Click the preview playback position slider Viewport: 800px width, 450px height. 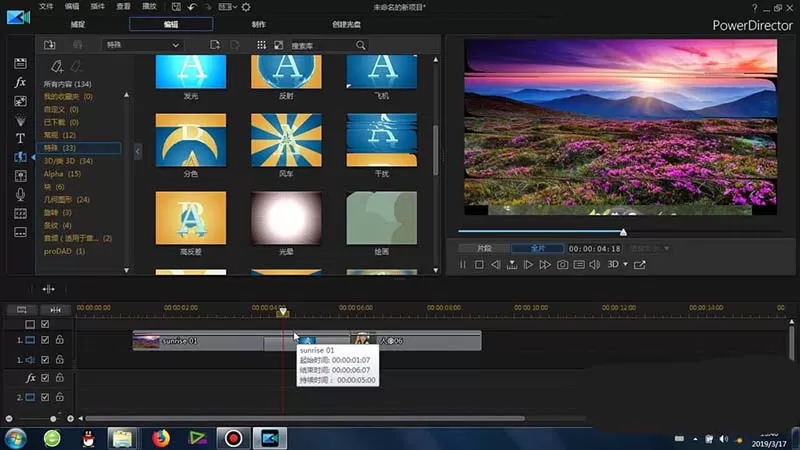coord(620,232)
